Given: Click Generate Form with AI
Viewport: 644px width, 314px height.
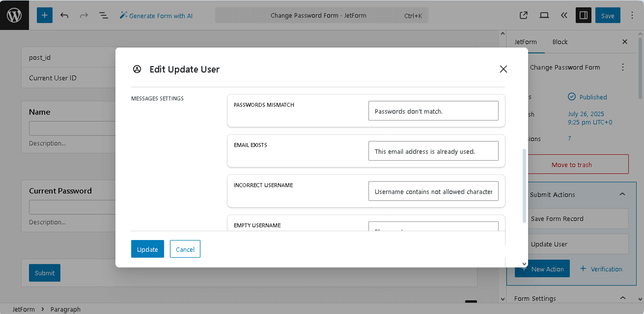Looking at the screenshot, I should click(156, 16).
